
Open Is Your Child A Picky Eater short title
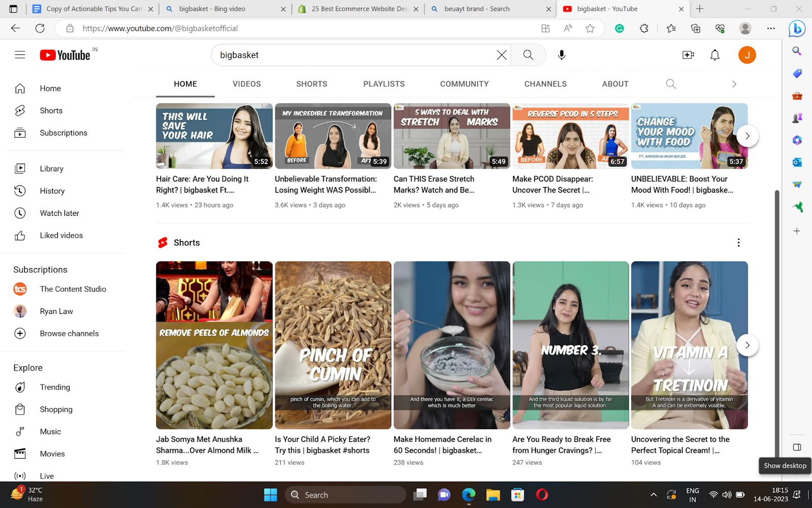coord(322,445)
